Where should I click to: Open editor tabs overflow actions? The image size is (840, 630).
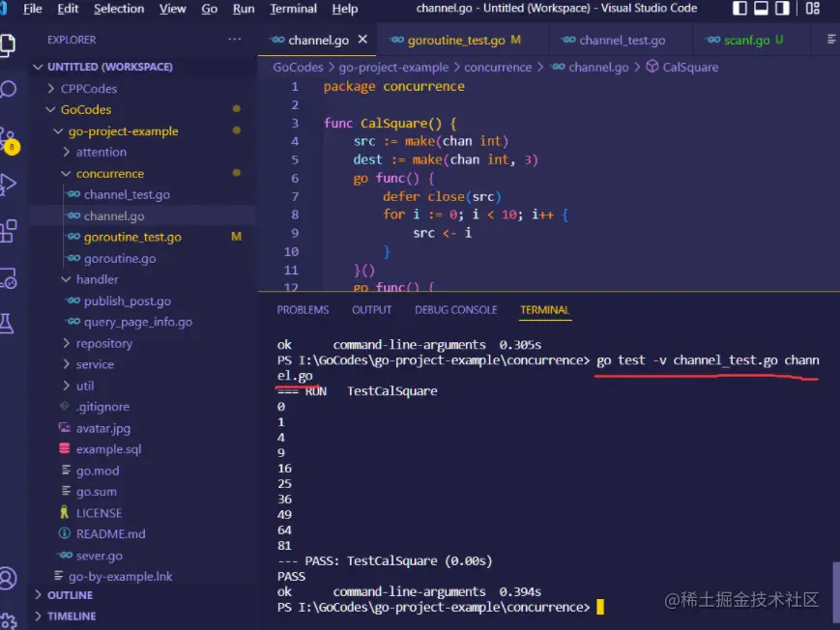point(831,40)
